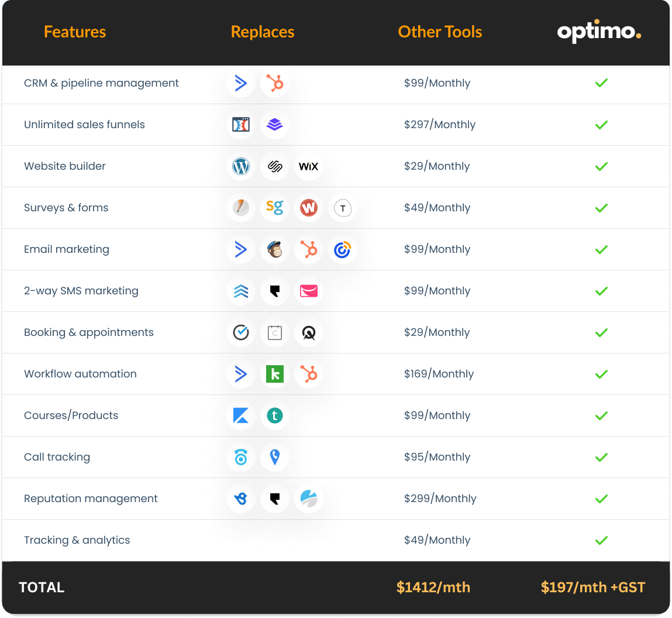Screen dimensions: 672x618
Task: Select the Mailchimp monkey icon in Email marketing
Action: (x=274, y=249)
